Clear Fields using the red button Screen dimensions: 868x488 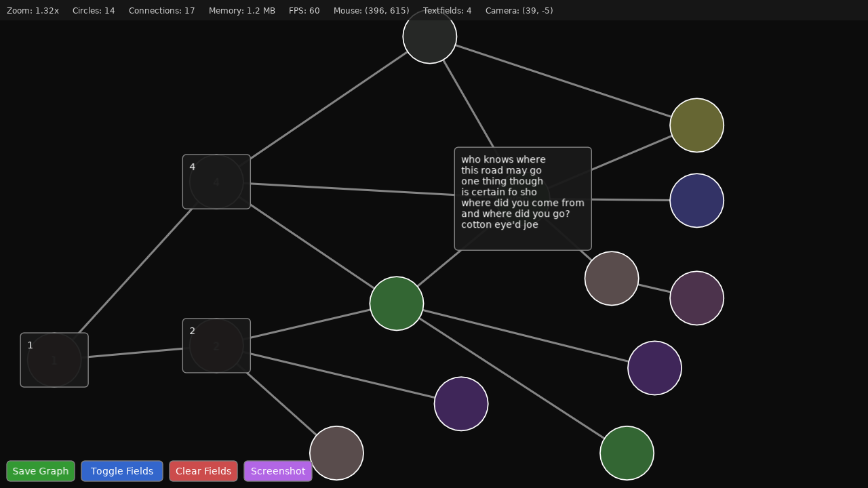[203, 471]
